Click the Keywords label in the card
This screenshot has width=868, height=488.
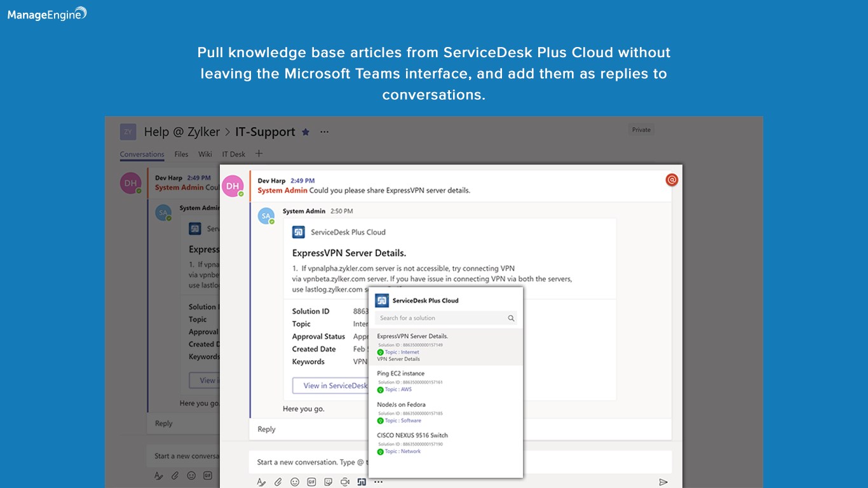click(x=308, y=362)
